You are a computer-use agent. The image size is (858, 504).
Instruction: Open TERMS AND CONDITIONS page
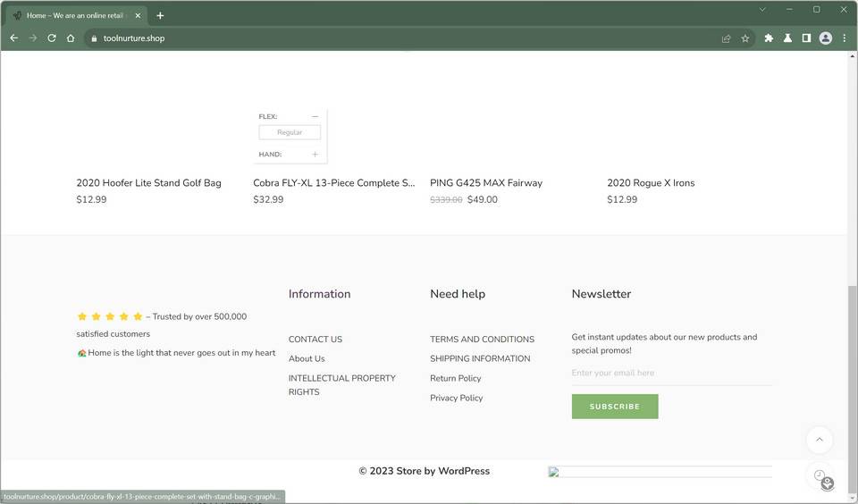click(x=482, y=340)
